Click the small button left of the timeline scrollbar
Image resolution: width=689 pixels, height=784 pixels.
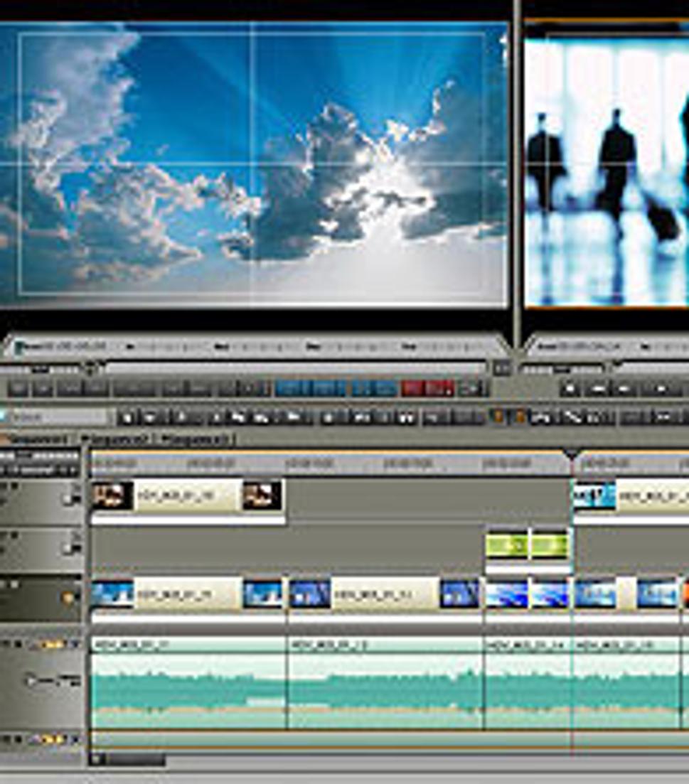(98, 760)
